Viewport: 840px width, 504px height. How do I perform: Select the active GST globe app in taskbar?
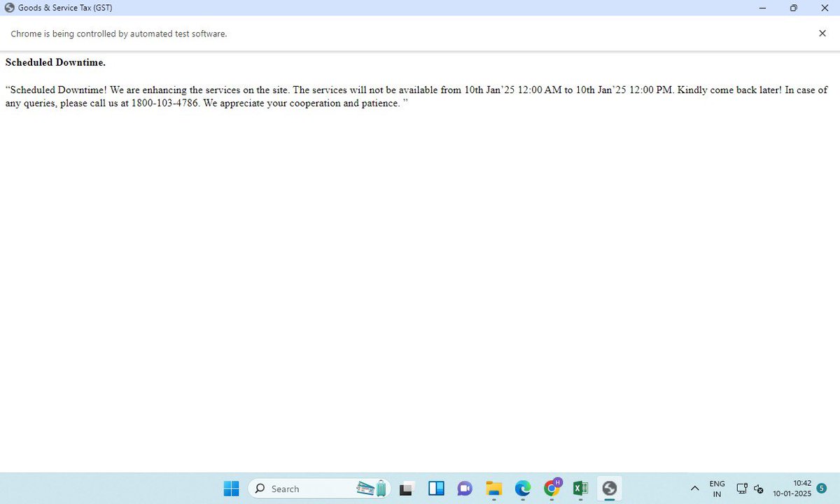pos(608,488)
